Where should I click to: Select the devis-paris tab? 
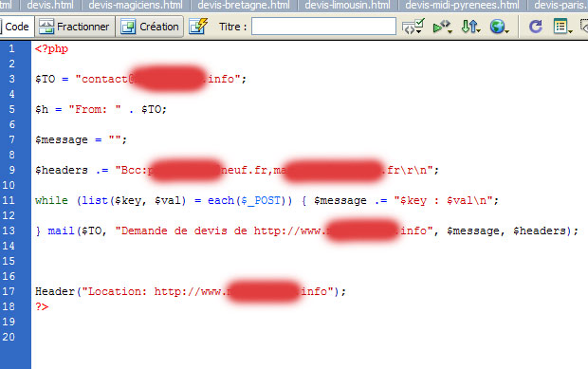(558, 6)
